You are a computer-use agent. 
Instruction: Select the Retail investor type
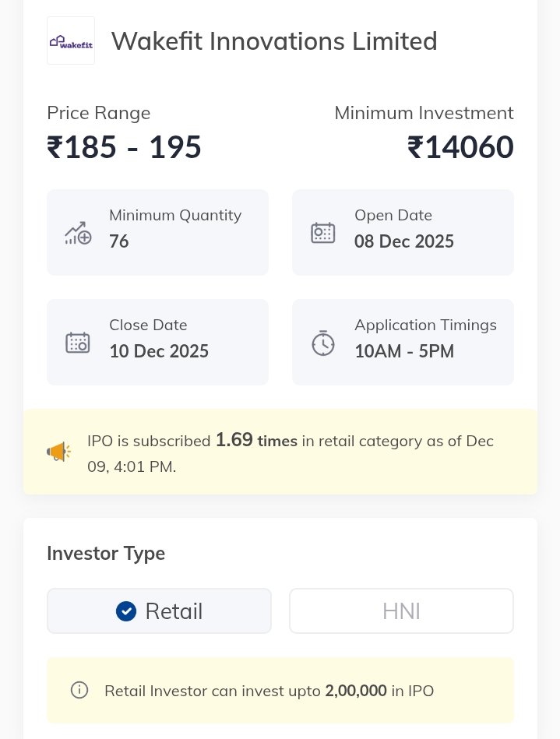tap(159, 611)
